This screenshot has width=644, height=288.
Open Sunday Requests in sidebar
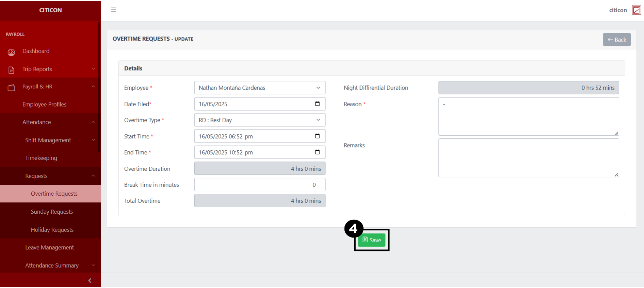click(x=52, y=212)
